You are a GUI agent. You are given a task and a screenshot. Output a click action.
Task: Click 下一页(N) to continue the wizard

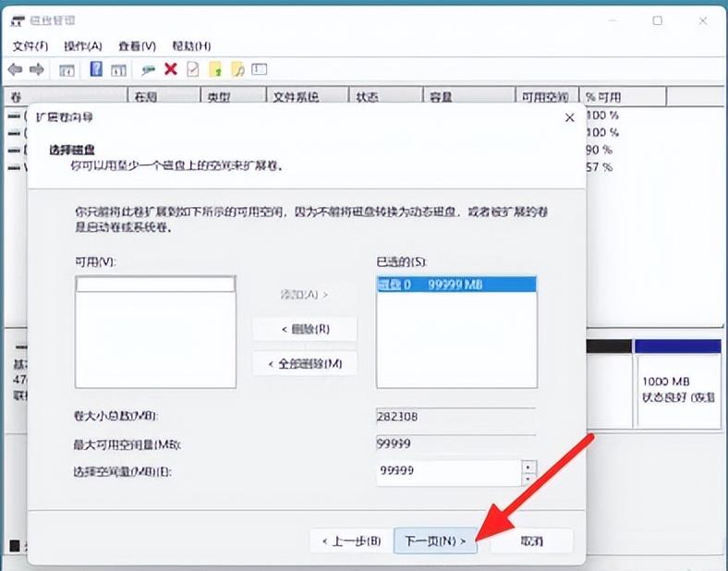(436, 541)
